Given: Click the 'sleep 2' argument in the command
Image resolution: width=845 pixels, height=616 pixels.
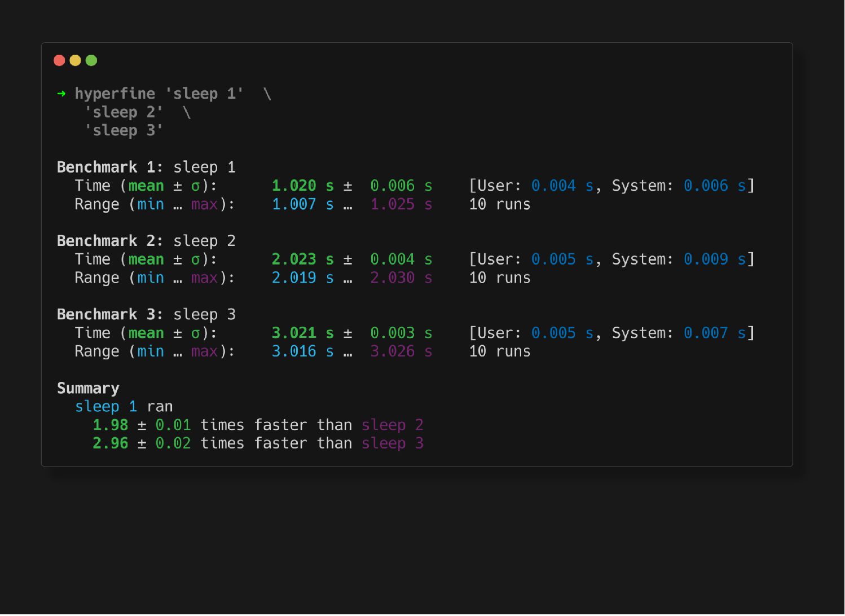Looking at the screenshot, I should tap(124, 112).
